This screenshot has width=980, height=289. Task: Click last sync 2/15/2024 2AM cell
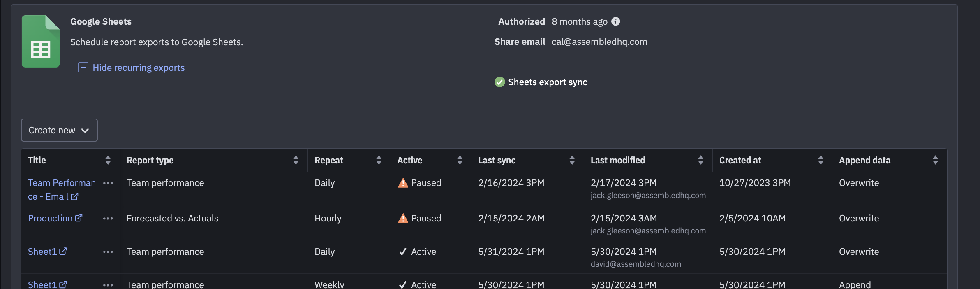pos(511,218)
